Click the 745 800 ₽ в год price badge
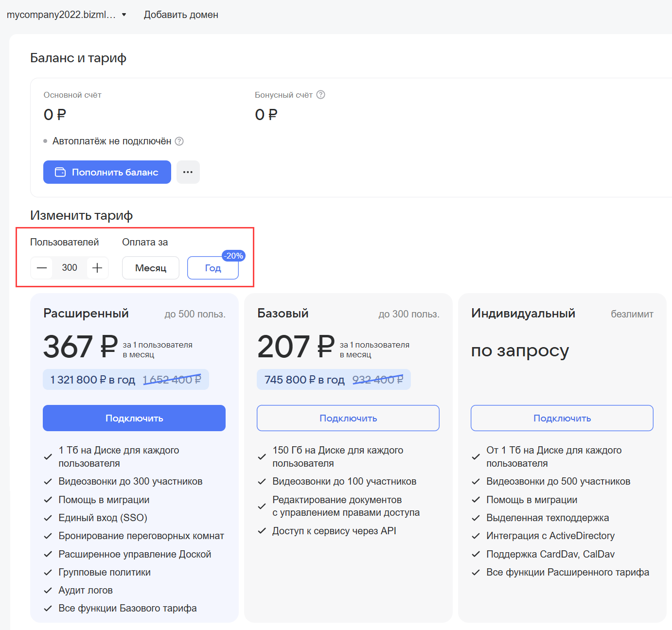This screenshot has height=630, width=672. (x=304, y=380)
